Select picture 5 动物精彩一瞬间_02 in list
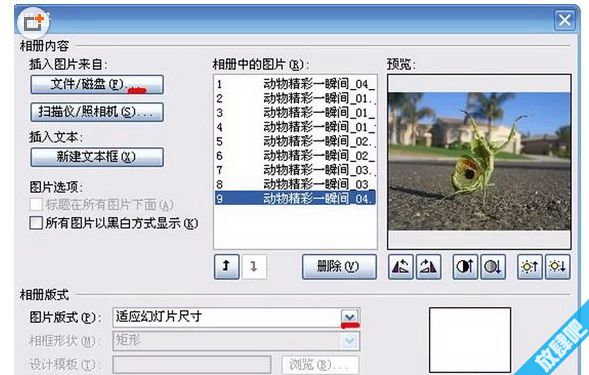Viewport: 589px width, 375px height. pos(295,141)
